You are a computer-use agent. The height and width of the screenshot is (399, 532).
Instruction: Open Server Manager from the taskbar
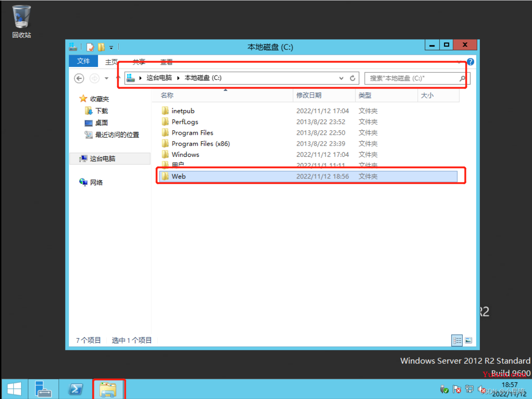(43, 389)
